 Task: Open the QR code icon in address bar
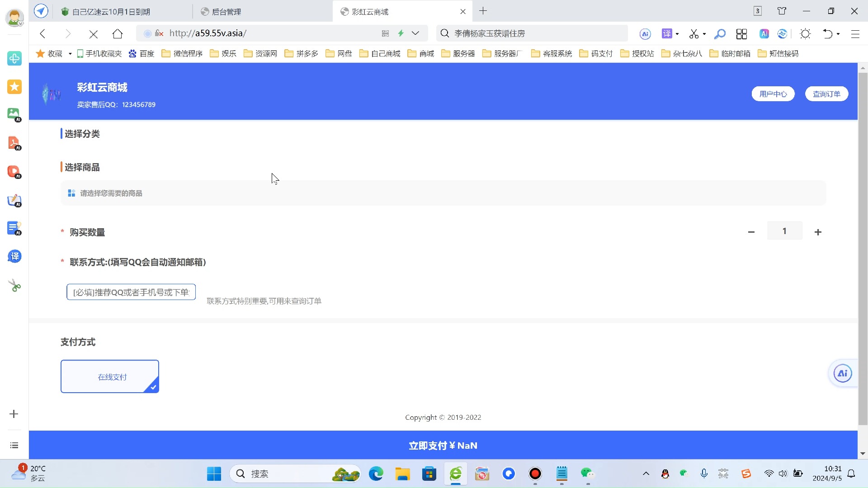(x=385, y=33)
